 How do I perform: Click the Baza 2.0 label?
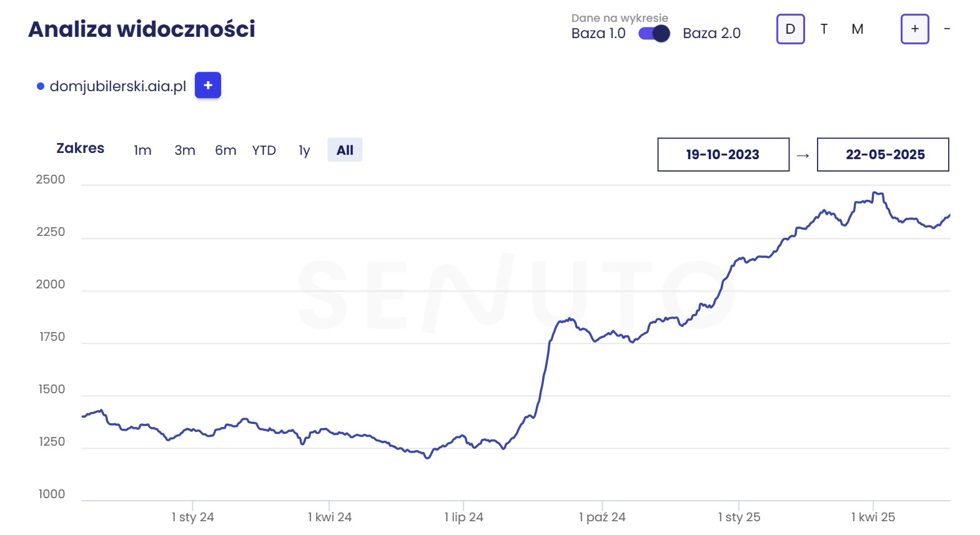711,34
